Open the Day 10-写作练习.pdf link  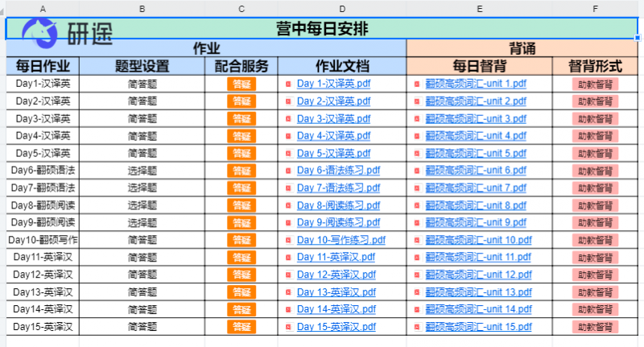point(341,240)
